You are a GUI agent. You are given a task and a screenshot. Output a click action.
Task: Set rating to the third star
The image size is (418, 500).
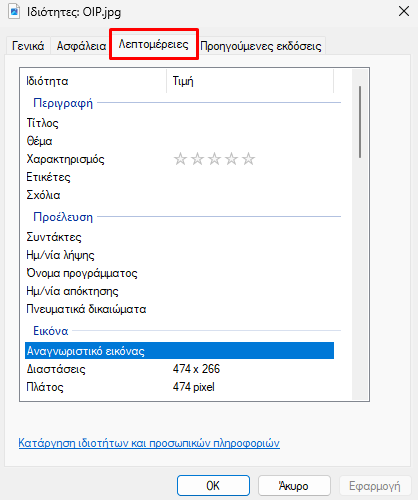coord(214,159)
